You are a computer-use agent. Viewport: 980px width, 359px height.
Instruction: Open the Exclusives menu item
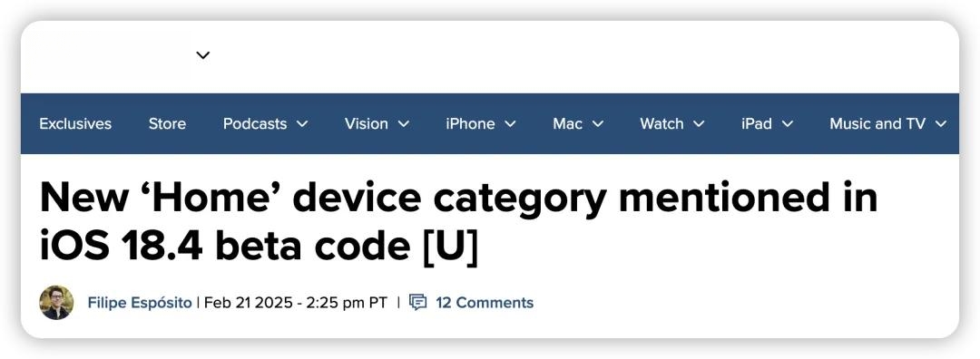pos(75,123)
